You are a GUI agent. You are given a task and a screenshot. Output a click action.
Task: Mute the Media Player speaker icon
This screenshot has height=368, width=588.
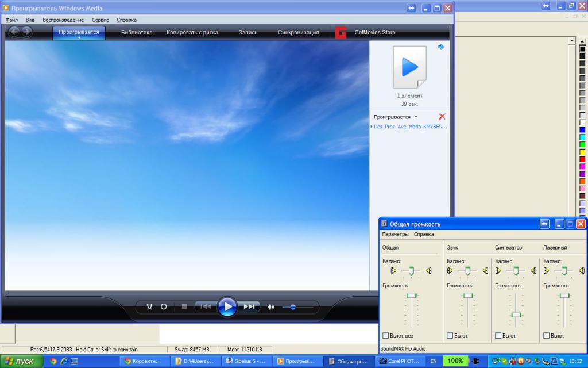[271, 307]
